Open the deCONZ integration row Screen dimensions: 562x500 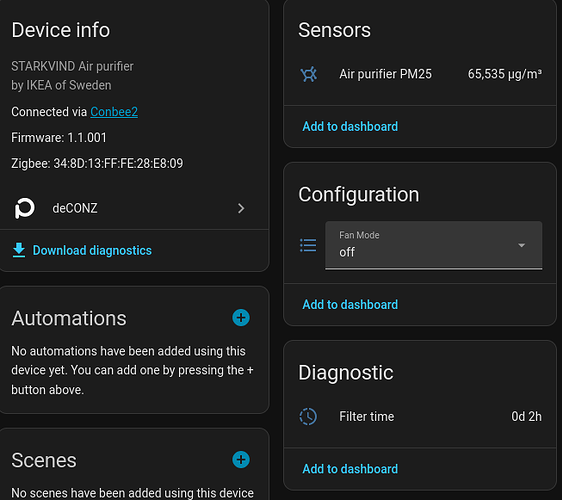134,208
